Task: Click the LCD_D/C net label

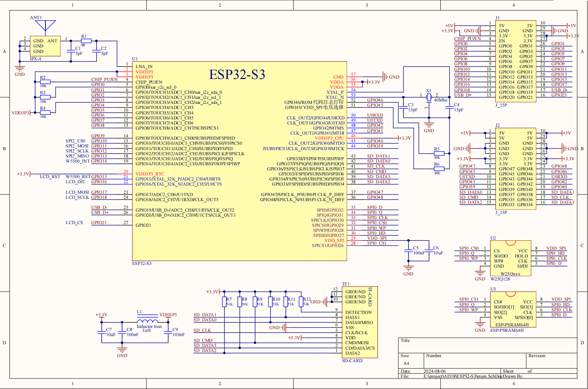Action: tap(75, 182)
